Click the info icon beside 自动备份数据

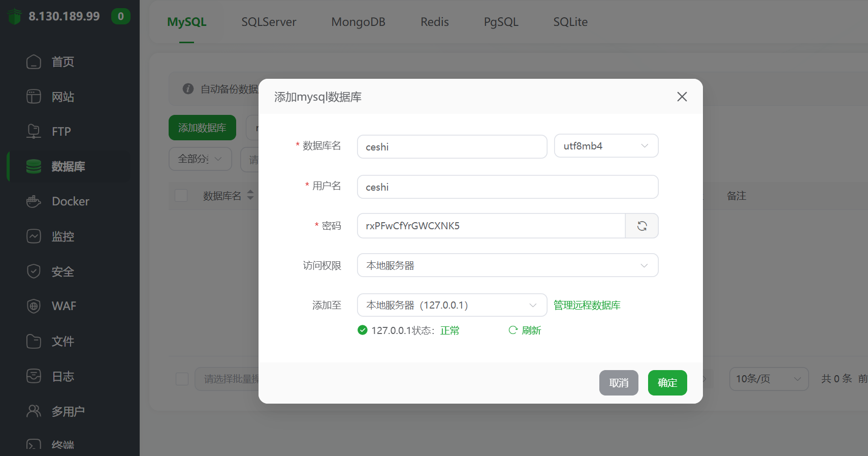(x=188, y=88)
